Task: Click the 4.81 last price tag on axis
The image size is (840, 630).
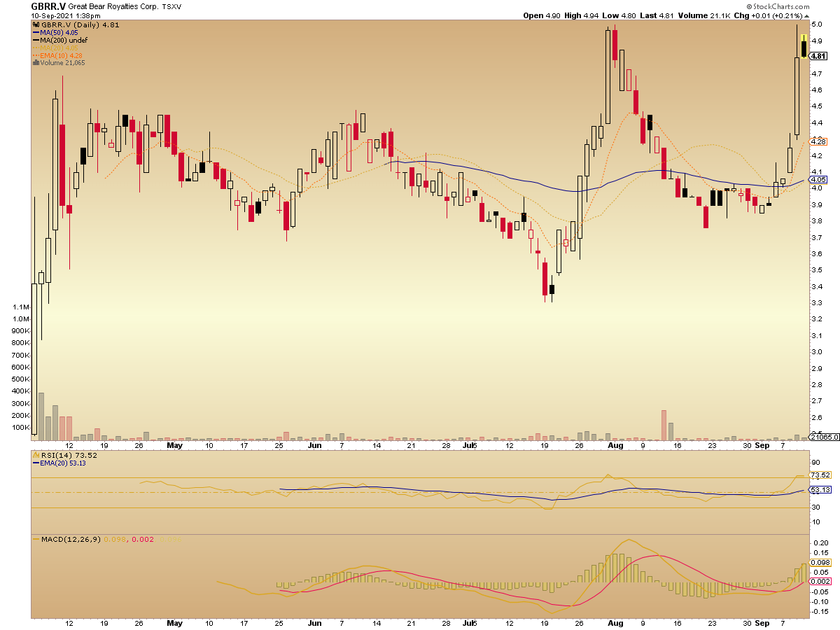Action: pyautogui.click(x=818, y=56)
